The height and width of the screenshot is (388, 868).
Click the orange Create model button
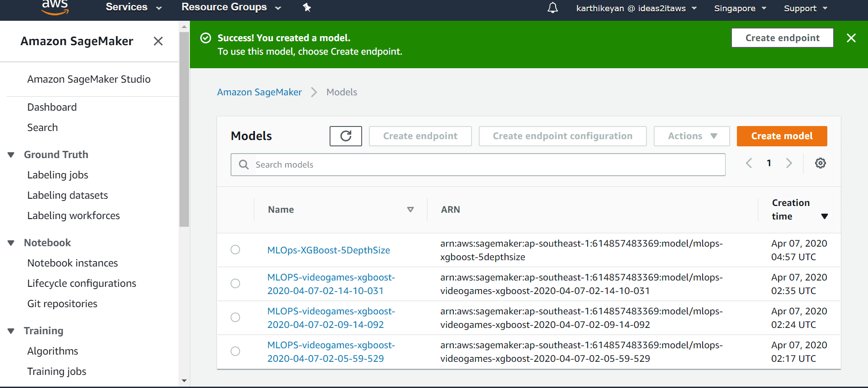point(782,136)
